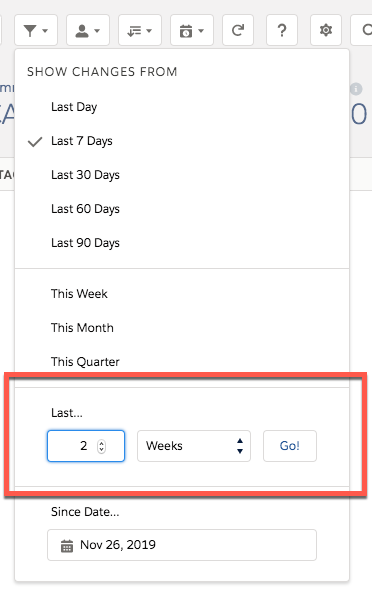
Task: Open the user filter icon menu
Action: point(88,30)
